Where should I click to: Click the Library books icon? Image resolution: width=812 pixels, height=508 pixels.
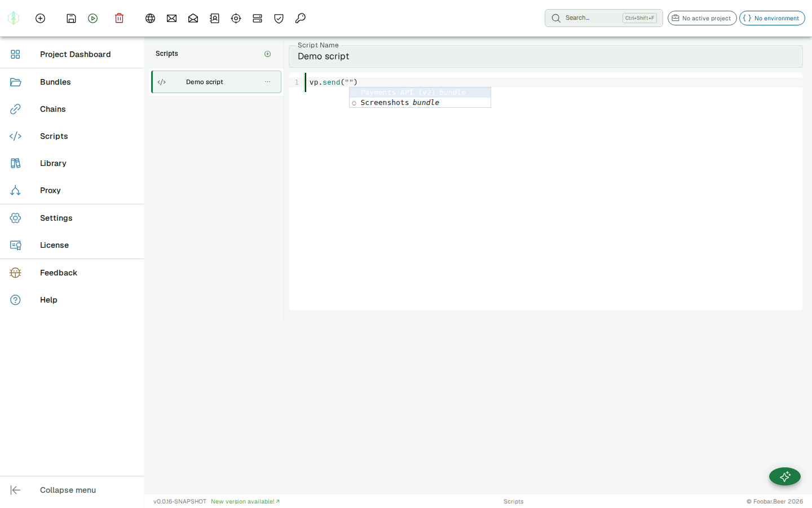point(15,163)
